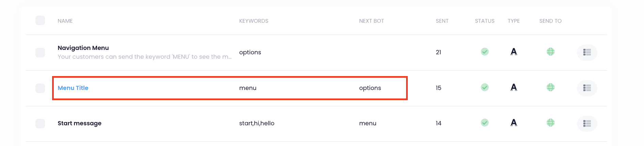Open the Menu Title bot link
644x146 pixels.
(73, 88)
